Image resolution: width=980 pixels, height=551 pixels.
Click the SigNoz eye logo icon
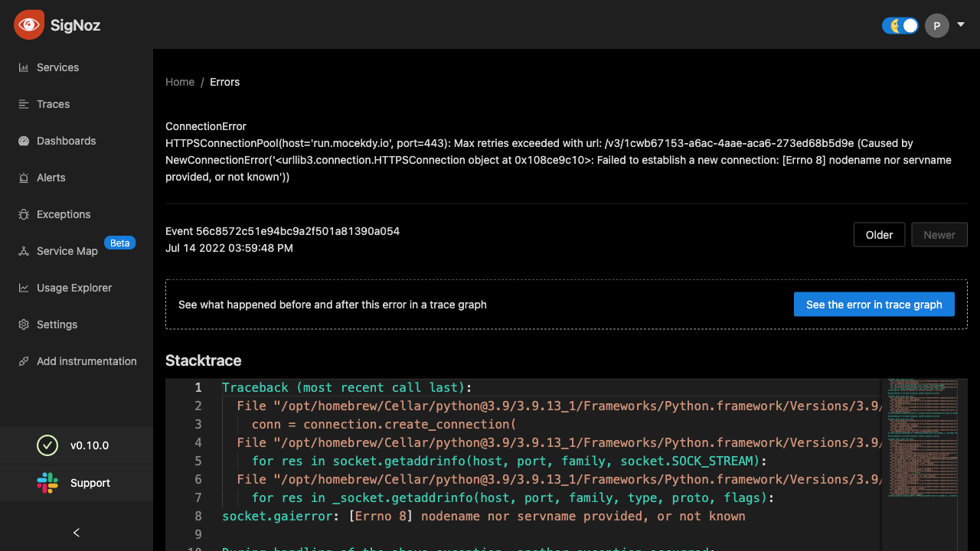point(28,24)
